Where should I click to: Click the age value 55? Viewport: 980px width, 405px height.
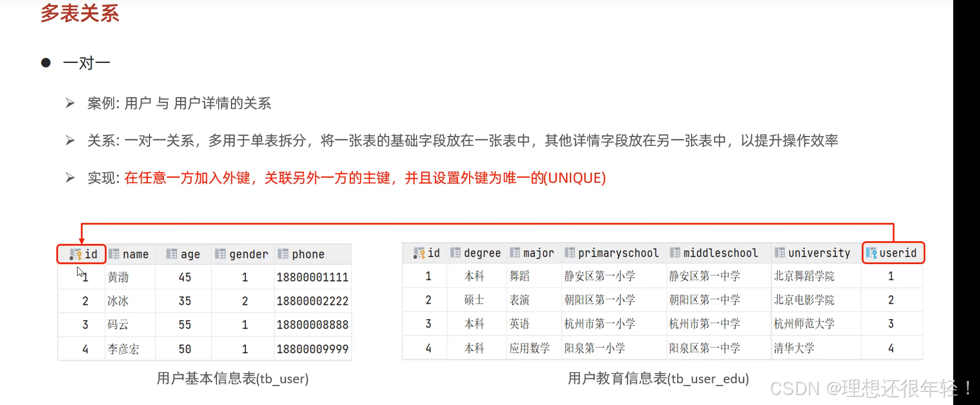click(x=185, y=325)
